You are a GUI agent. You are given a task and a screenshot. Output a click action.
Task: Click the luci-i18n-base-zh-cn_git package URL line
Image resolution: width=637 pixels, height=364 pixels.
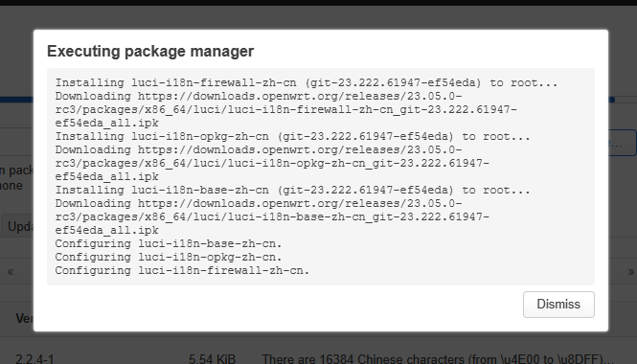[x=272, y=216]
